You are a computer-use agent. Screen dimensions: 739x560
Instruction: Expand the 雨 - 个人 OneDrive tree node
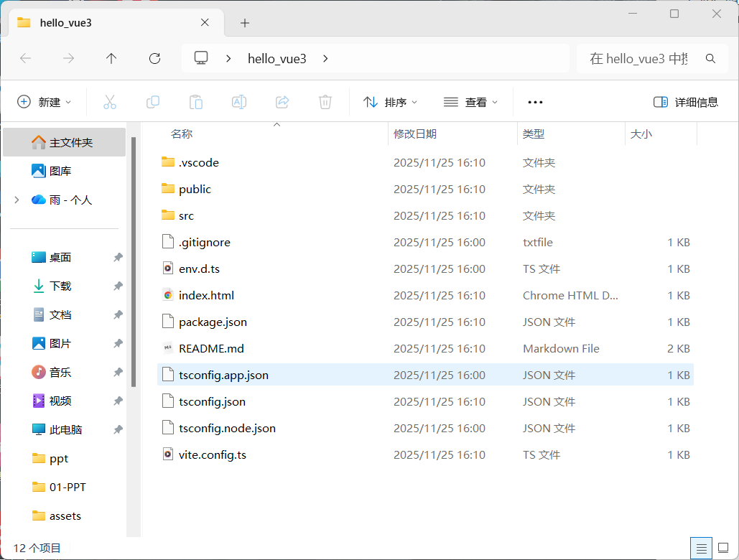click(17, 200)
